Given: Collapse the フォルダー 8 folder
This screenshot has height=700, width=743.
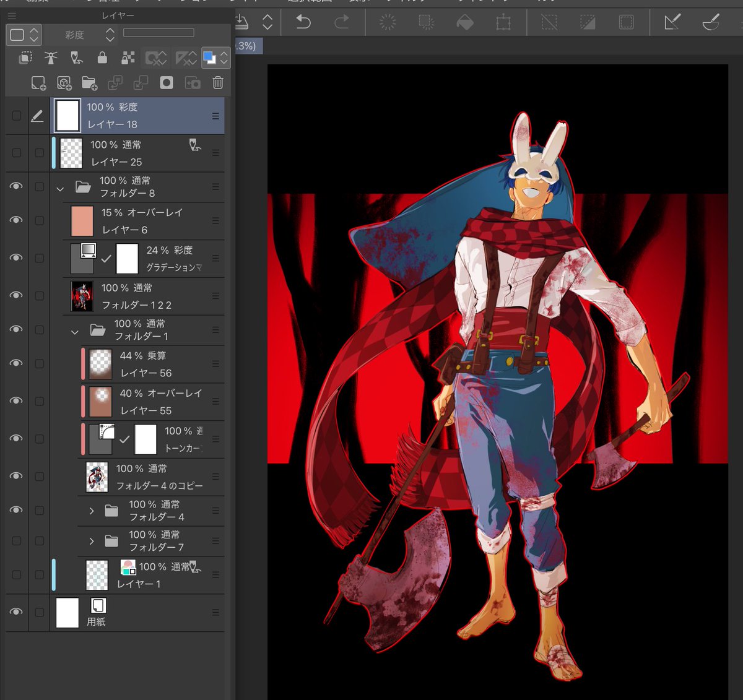Looking at the screenshot, I should (60, 188).
